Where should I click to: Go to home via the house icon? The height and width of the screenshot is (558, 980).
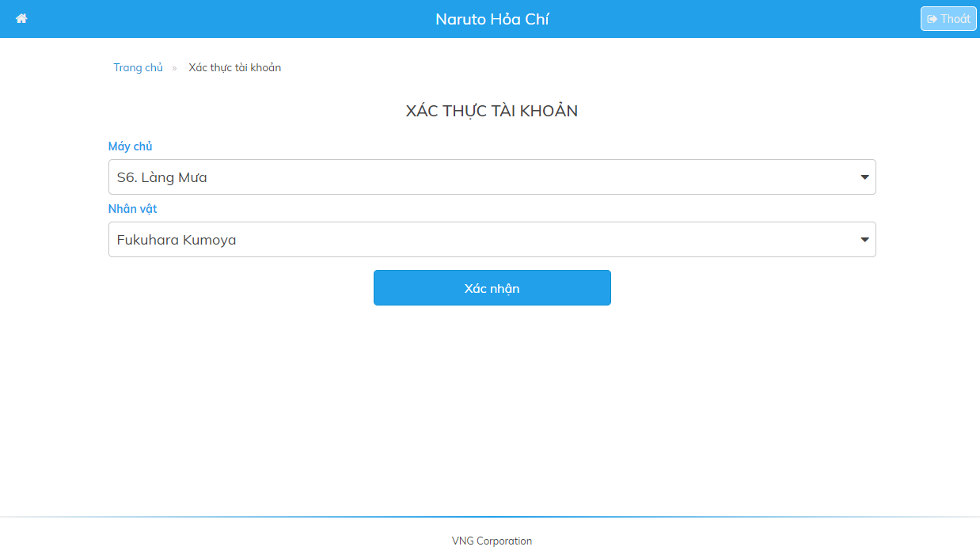point(21,18)
